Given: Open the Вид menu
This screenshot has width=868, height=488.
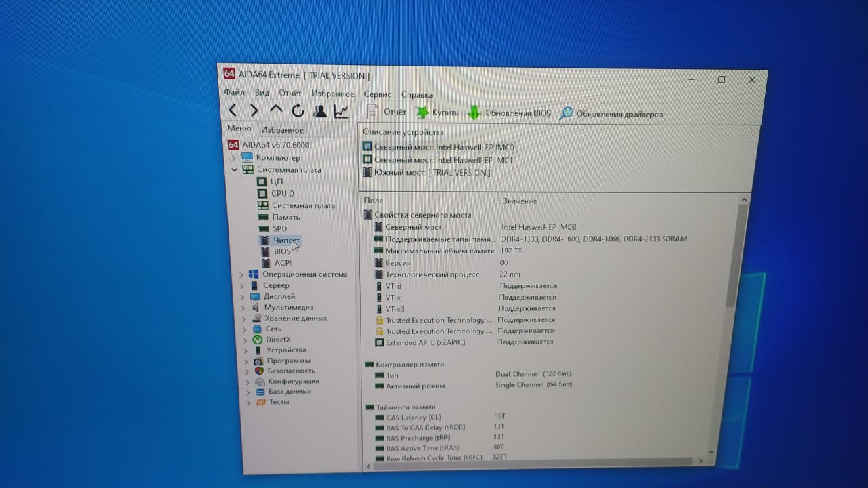Looking at the screenshot, I should click(x=262, y=93).
